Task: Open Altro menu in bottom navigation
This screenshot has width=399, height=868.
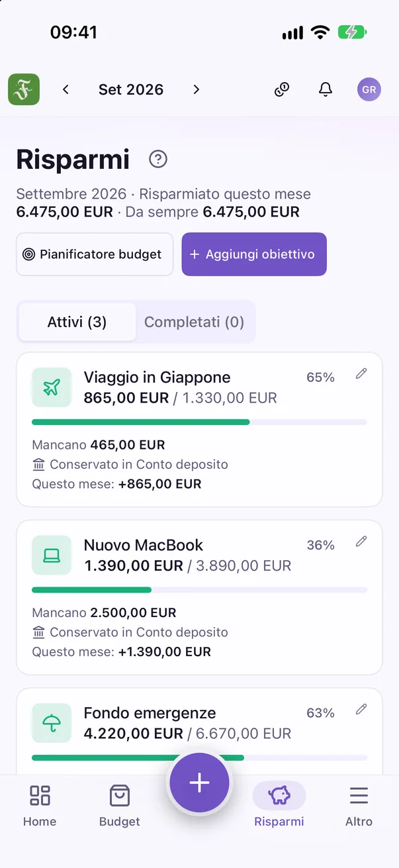Action: pos(359,805)
